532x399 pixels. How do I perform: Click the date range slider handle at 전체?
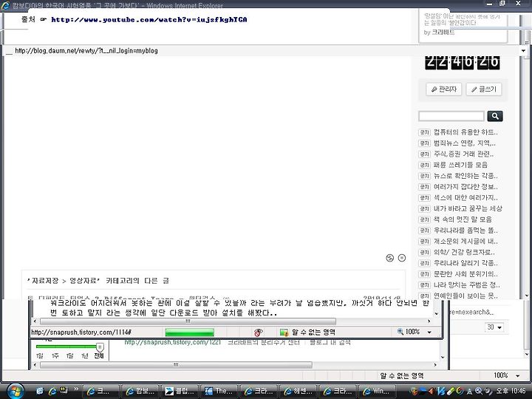(100, 347)
